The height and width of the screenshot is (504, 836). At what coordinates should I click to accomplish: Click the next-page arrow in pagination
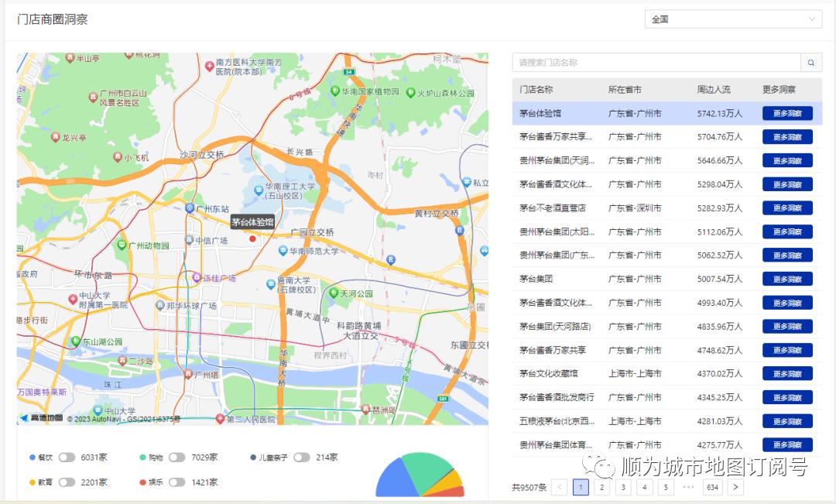click(x=735, y=487)
